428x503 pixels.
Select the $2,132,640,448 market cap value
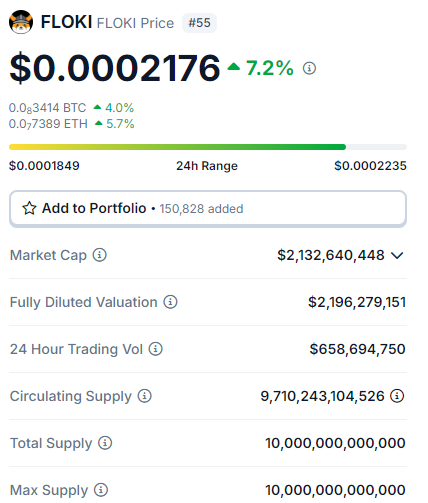331,255
